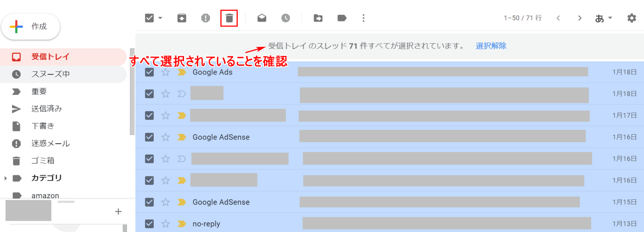
Task: Toggle importance marker on first Google AdSense email
Action: [x=181, y=137]
